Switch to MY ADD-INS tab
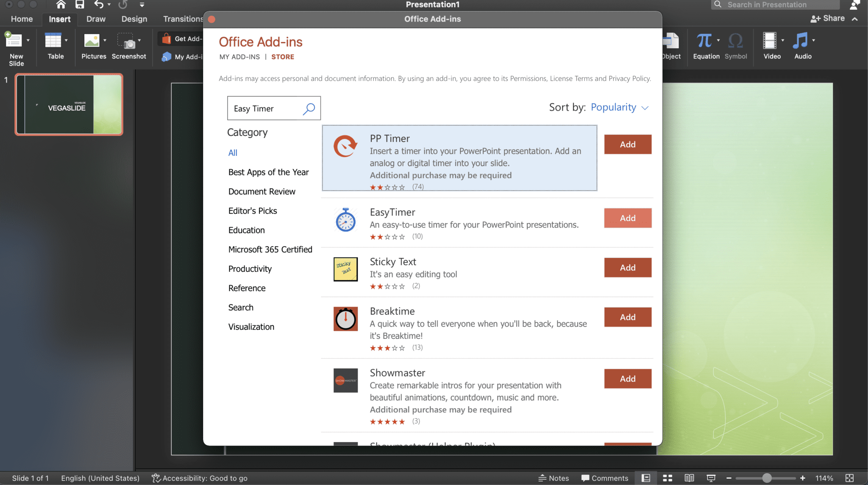Screen dimensions: 868x485 pos(239,57)
